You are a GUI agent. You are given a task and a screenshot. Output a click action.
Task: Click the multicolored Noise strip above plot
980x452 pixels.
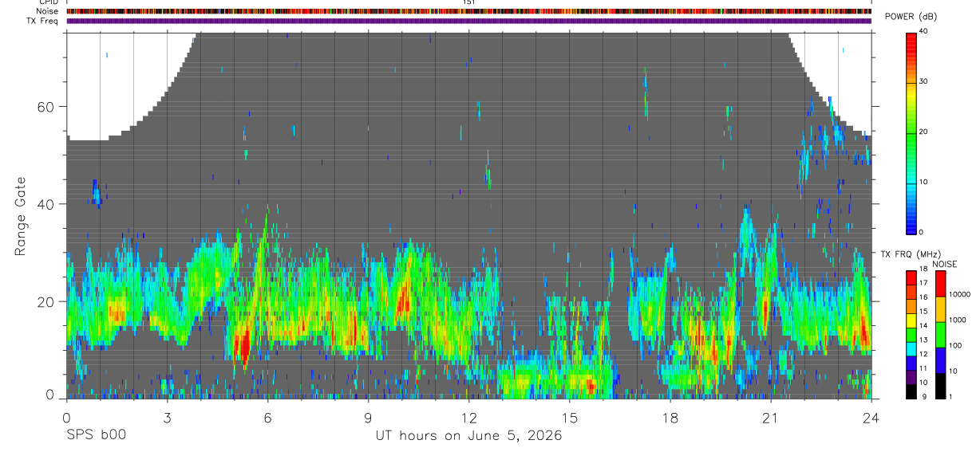[x=468, y=11]
